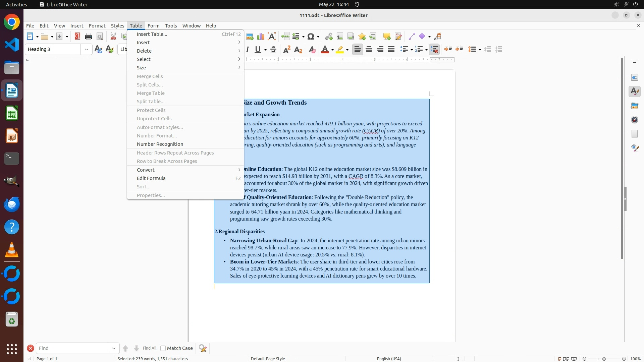Screen dimensions: 644x362
Task: Choose Insert Table... from the menu
Action: (x=152, y=34)
